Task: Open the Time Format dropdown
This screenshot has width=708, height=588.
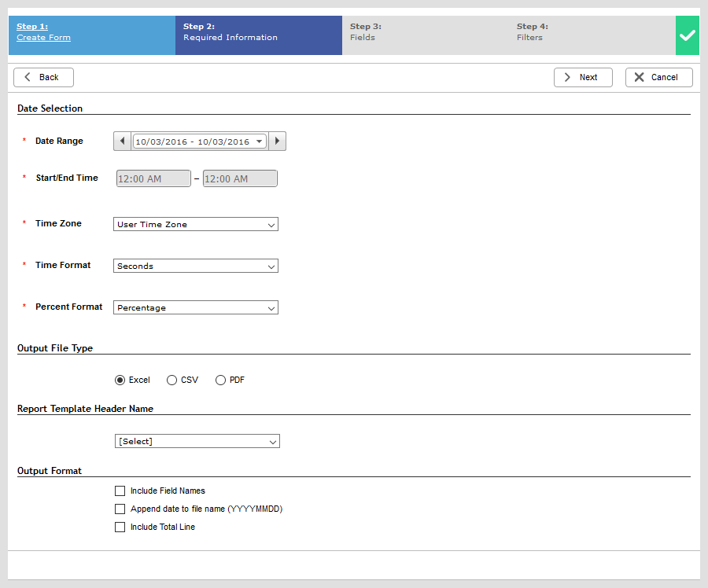Action: click(x=196, y=266)
